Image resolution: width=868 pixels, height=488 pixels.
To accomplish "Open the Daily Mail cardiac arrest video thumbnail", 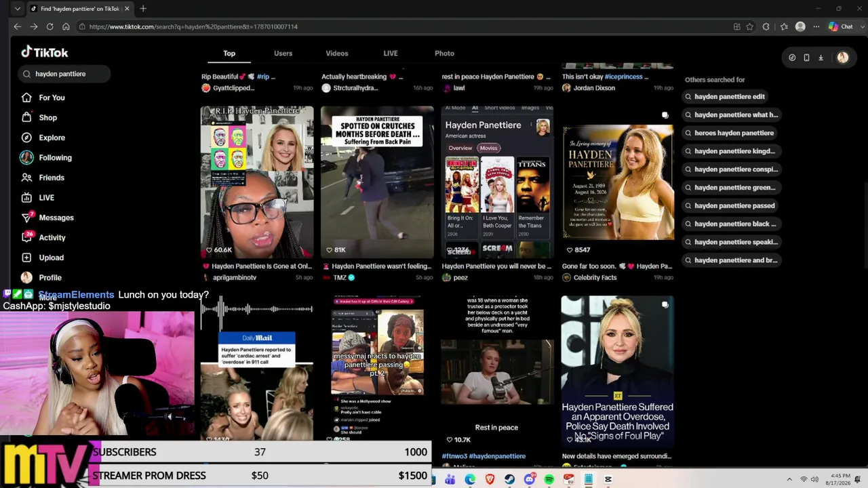I will point(257,369).
